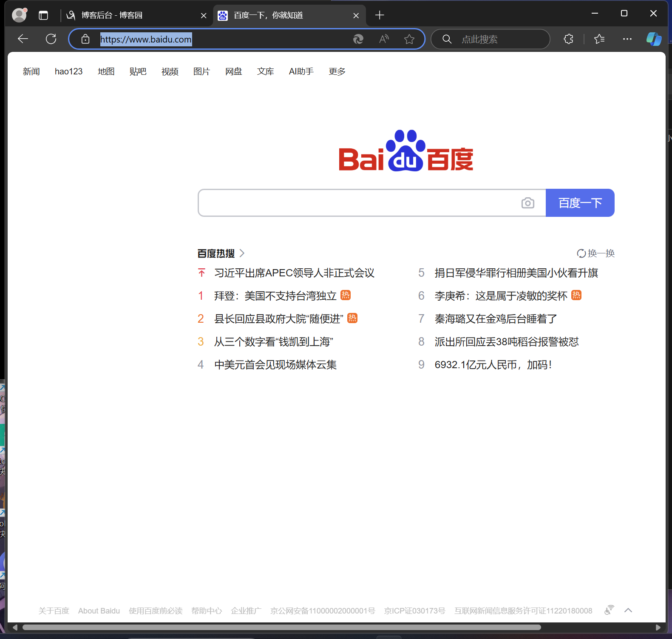Open the 新闻 link
Image resolution: width=672 pixels, height=639 pixels.
pyautogui.click(x=31, y=71)
